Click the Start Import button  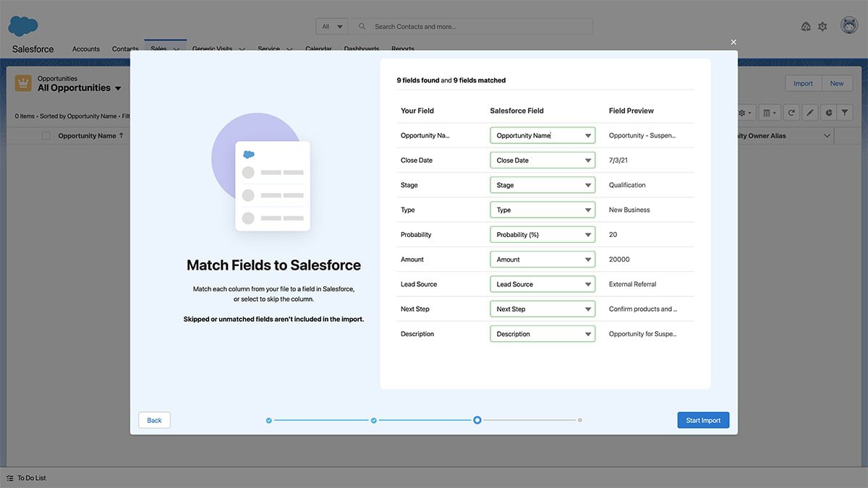(702, 419)
